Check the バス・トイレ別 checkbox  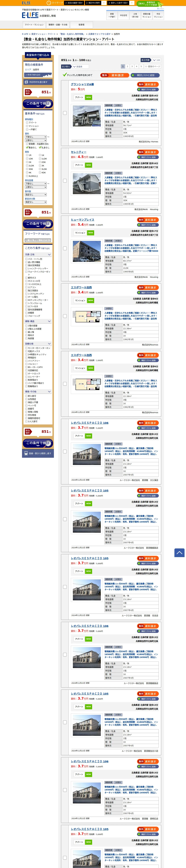pyautogui.click(x=26, y=259)
